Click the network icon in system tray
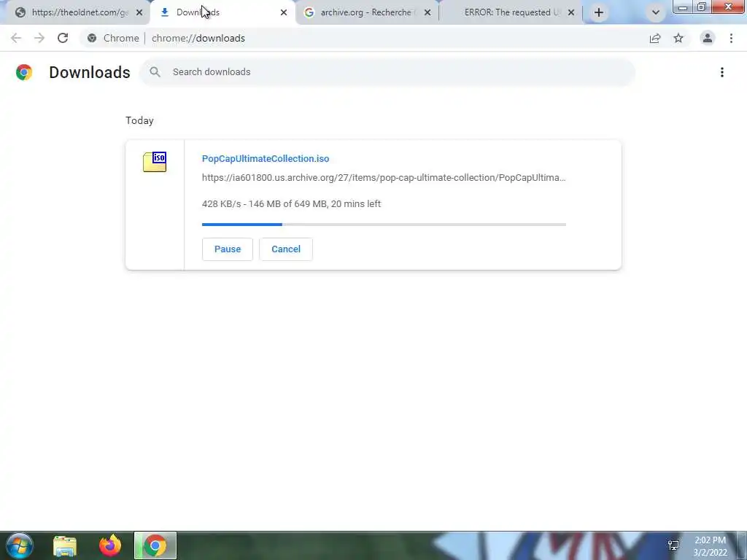 (x=673, y=545)
